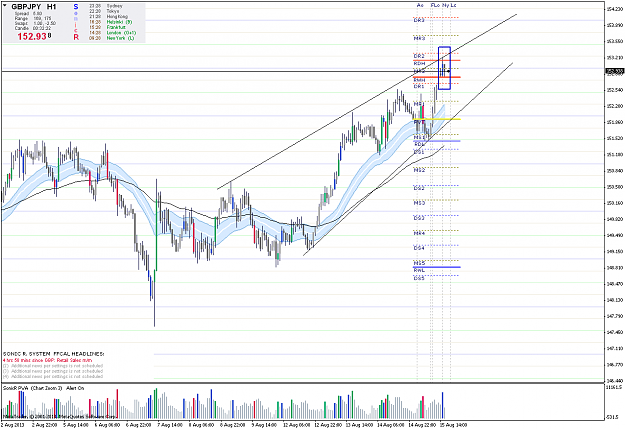625x429 pixels.
Task: Click the MR3 pivot level label
Action: point(419,38)
